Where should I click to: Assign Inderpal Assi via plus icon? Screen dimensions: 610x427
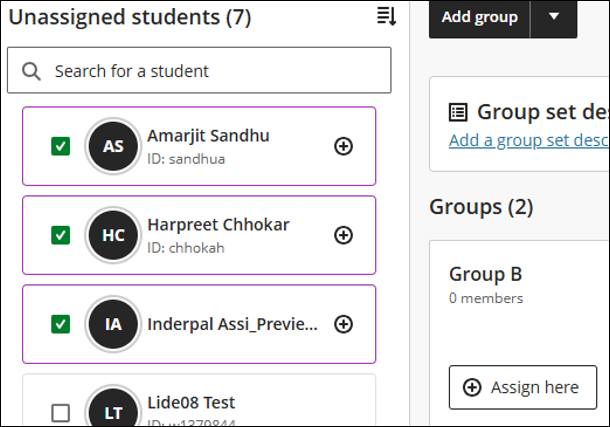tap(344, 324)
